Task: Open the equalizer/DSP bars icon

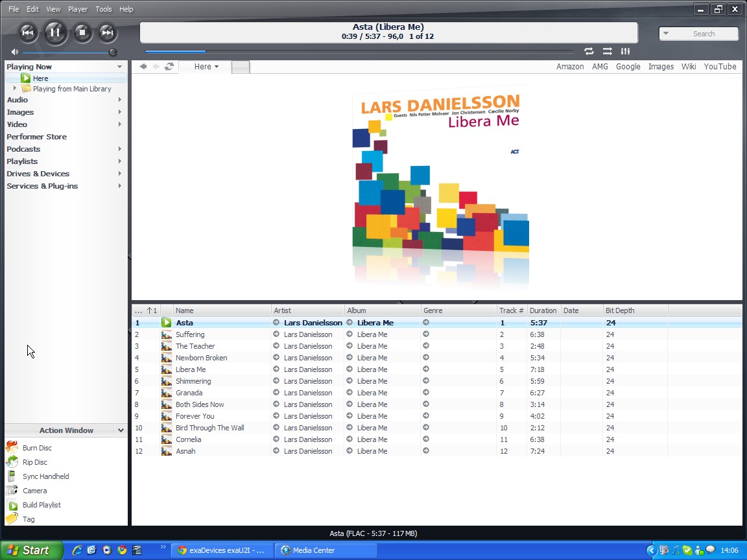Action: point(625,51)
